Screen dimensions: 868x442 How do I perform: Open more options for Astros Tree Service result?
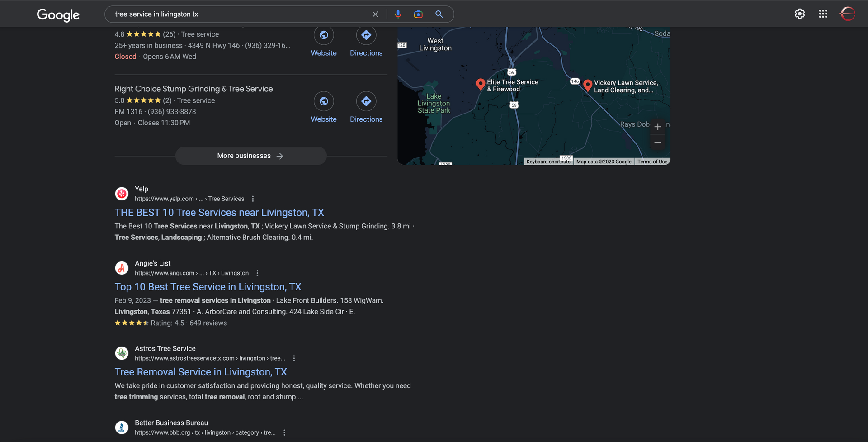[x=294, y=358]
